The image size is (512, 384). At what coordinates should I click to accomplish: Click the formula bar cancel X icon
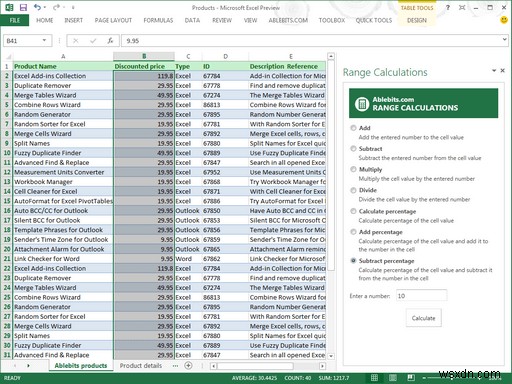(x=76, y=41)
